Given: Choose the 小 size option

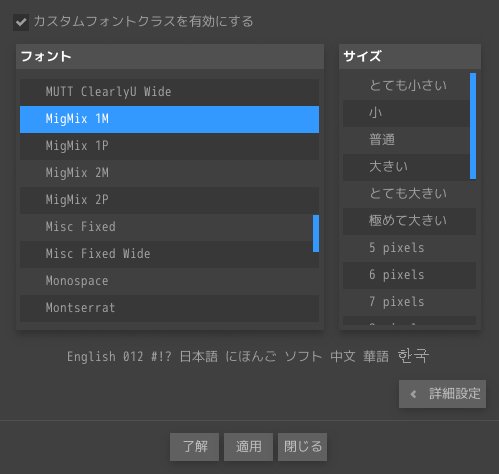Looking at the screenshot, I should (406, 113).
